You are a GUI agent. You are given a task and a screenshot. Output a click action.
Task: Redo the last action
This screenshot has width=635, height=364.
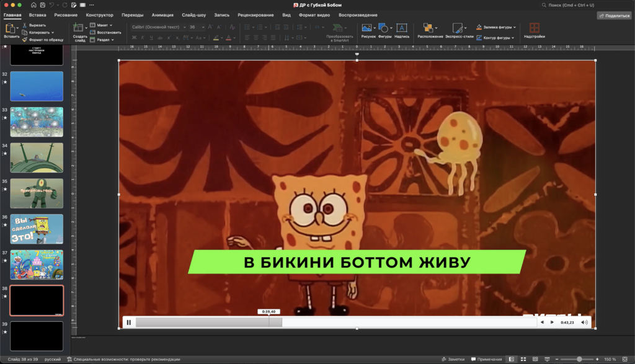pyautogui.click(x=64, y=5)
